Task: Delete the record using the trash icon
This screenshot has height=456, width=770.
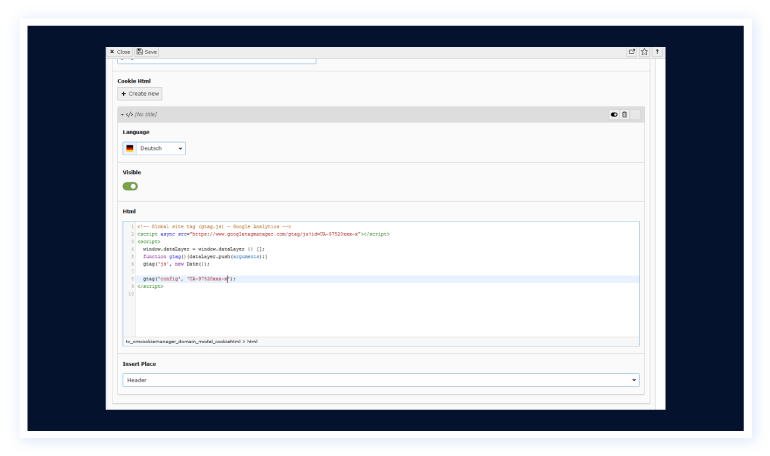Action: 624,115
